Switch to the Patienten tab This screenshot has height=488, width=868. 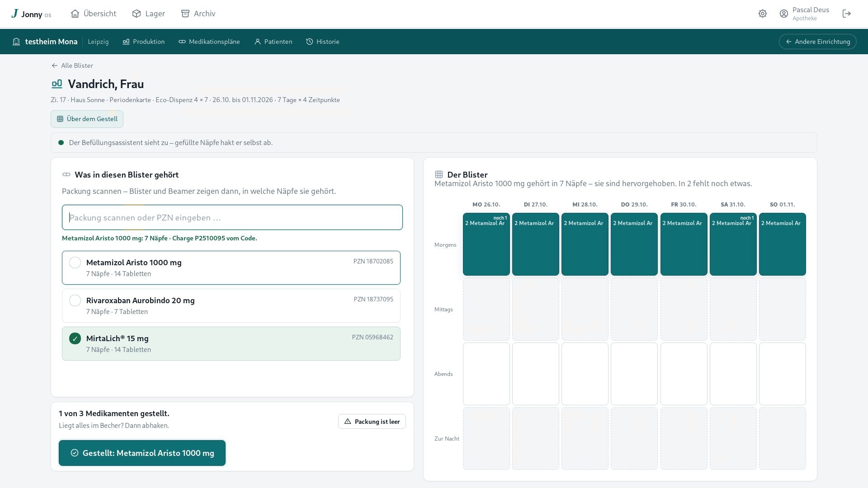(x=273, y=42)
